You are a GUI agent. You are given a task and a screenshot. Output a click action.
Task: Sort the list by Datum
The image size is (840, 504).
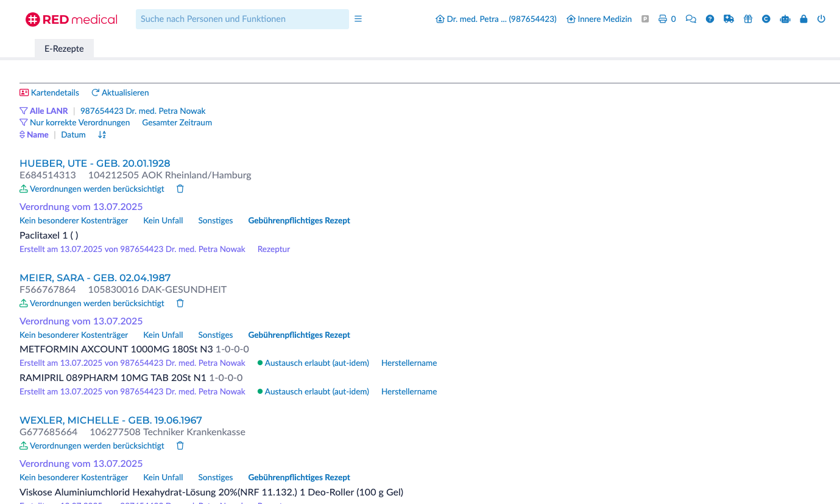pyautogui.click(x=73, y=135)
